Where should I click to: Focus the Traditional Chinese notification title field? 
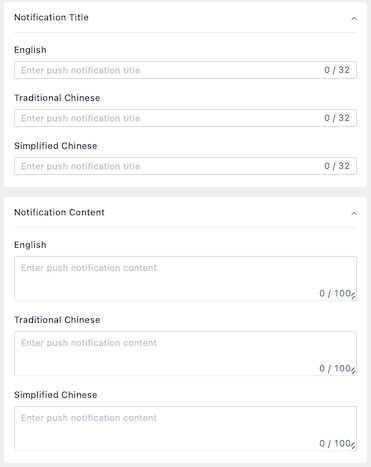tap(185, 118)
